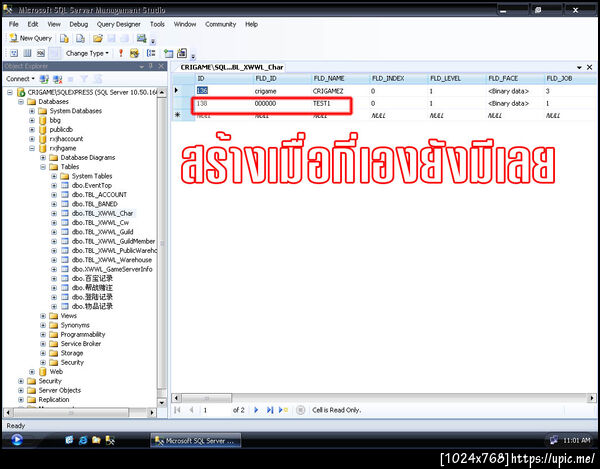
Task: Open the File menu
Action: [x=14, y=24]
